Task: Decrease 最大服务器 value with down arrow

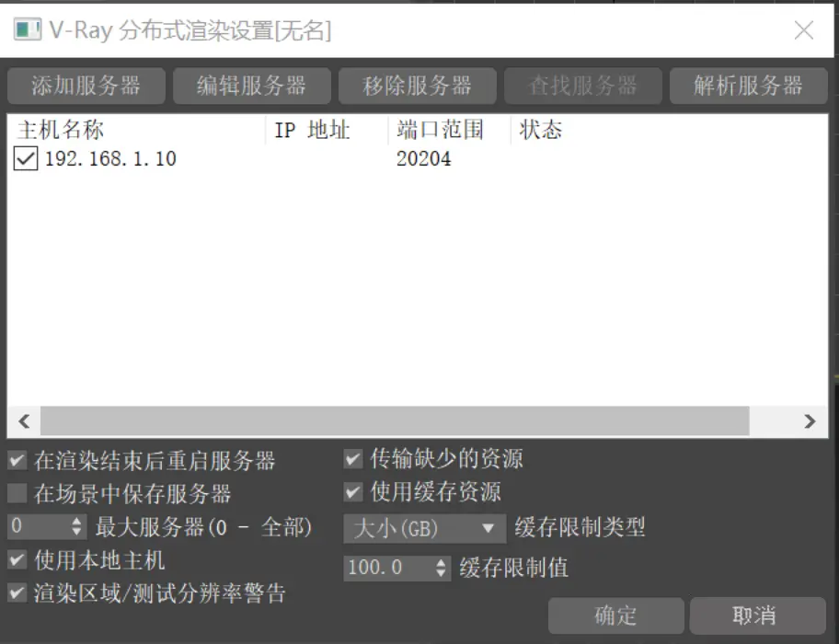Action: click(77, 532)
